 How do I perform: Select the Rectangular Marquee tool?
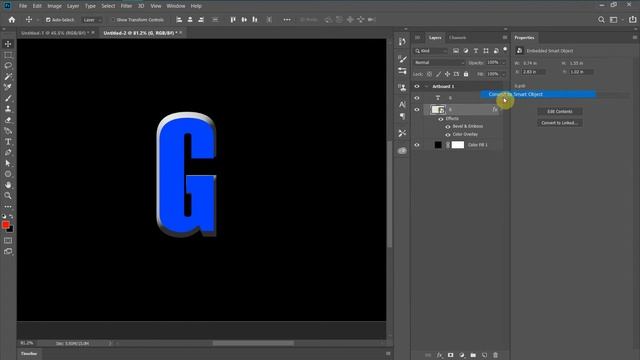pyautogui.click(x=8, y=55)
